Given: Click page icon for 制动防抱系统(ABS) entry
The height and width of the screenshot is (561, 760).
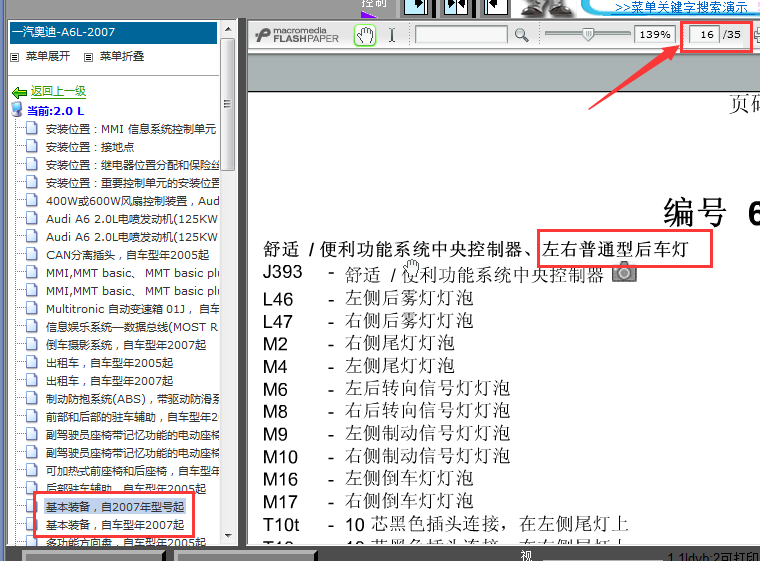Looking at the screenshot, I should 32,398.
